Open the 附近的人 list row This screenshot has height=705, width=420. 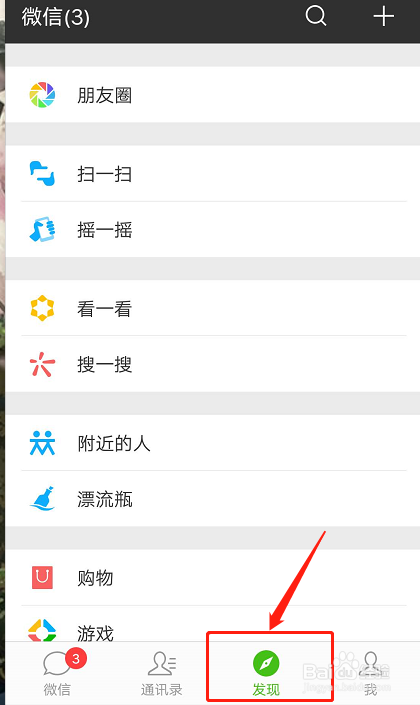[213, 443]
